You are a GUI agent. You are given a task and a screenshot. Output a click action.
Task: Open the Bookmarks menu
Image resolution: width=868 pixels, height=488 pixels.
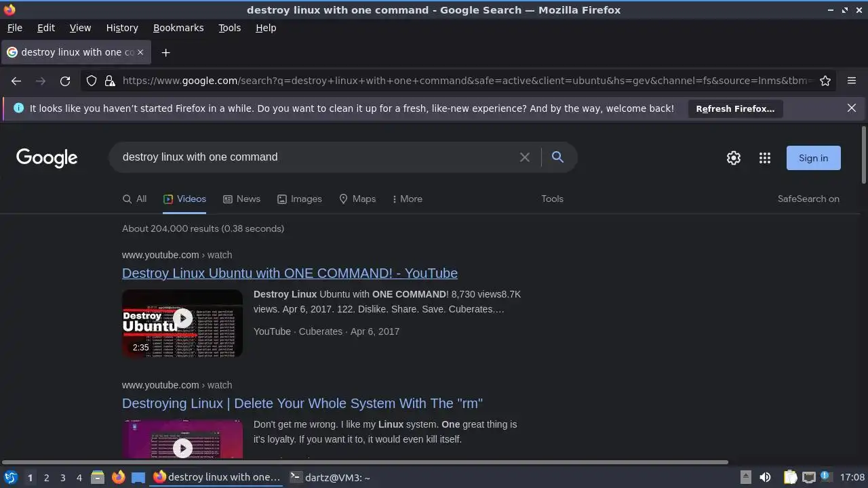pyautogui.click(x=178, y=28)
